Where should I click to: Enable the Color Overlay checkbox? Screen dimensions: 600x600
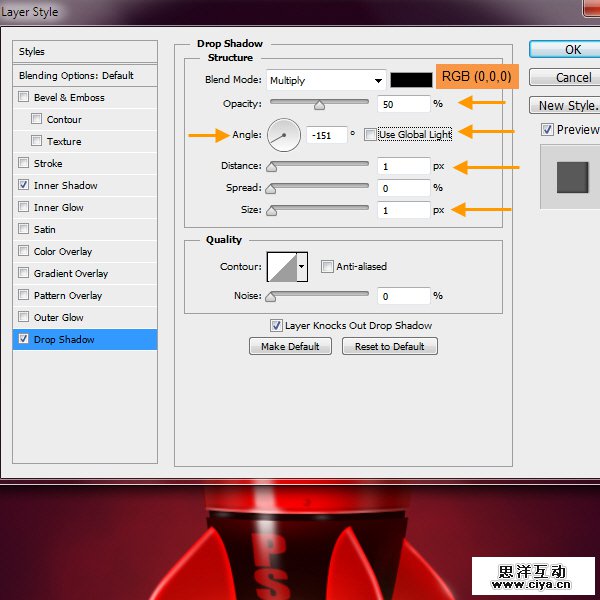coord(23,251)
